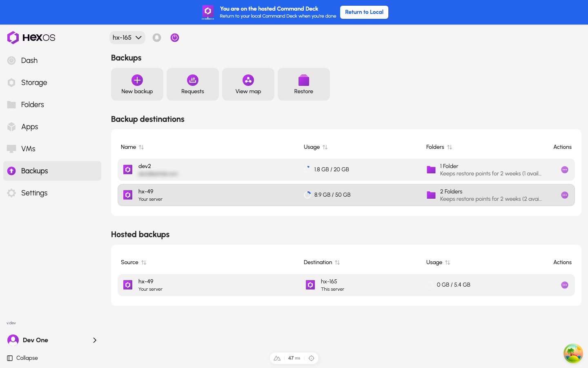Return to Local Command Deck

364,12
